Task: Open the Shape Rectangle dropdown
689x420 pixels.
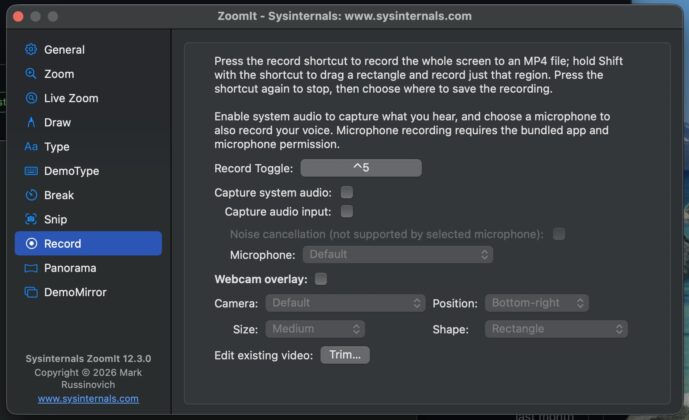Action: [556, 329]
